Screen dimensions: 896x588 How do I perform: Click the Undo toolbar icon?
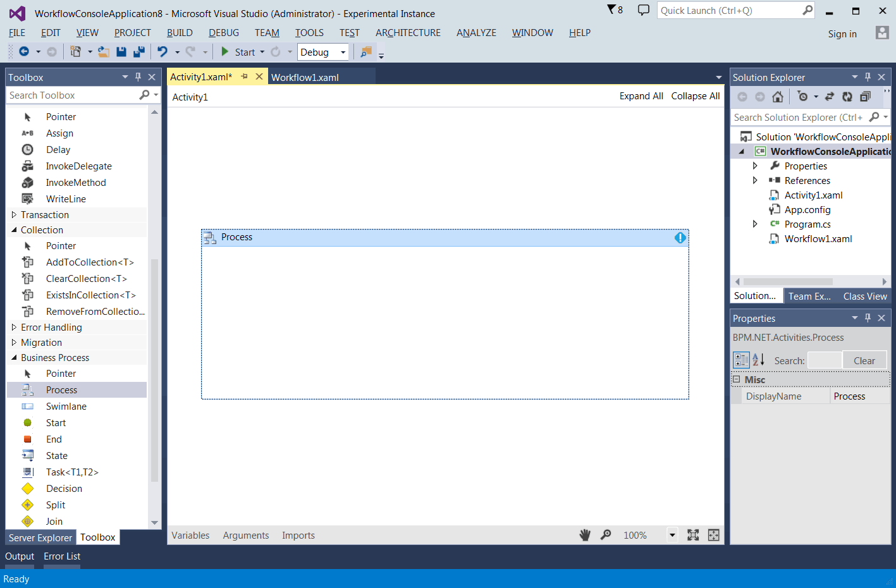pos(163,52)
